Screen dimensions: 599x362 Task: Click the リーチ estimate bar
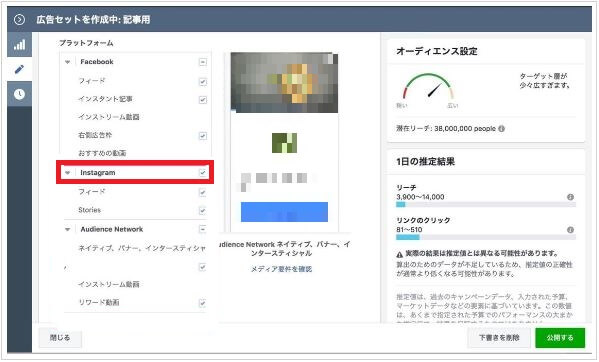486,205
